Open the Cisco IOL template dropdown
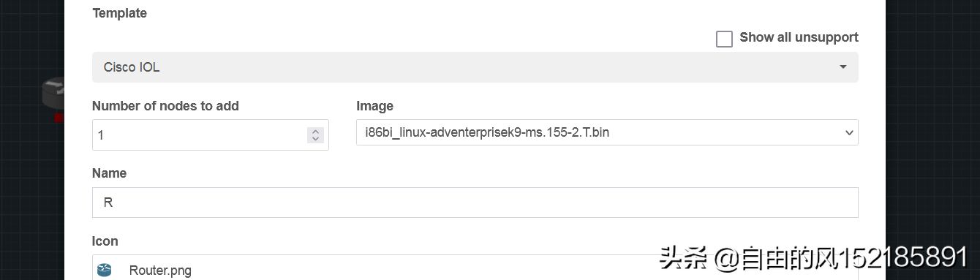The height and width of the screenshot is (280, 980). pyautogui.click(x=475, y=67)
